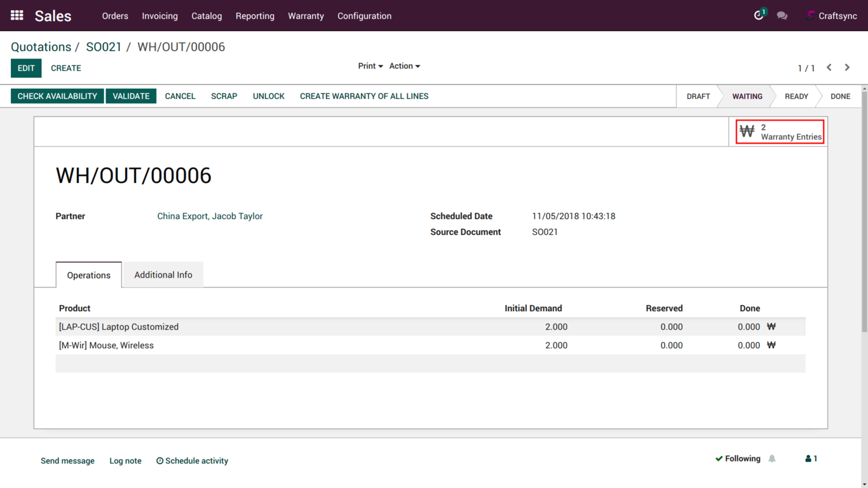Open the Craftsync user menu
This screenshot has width=868, height=488.
(x=831, y=16)
